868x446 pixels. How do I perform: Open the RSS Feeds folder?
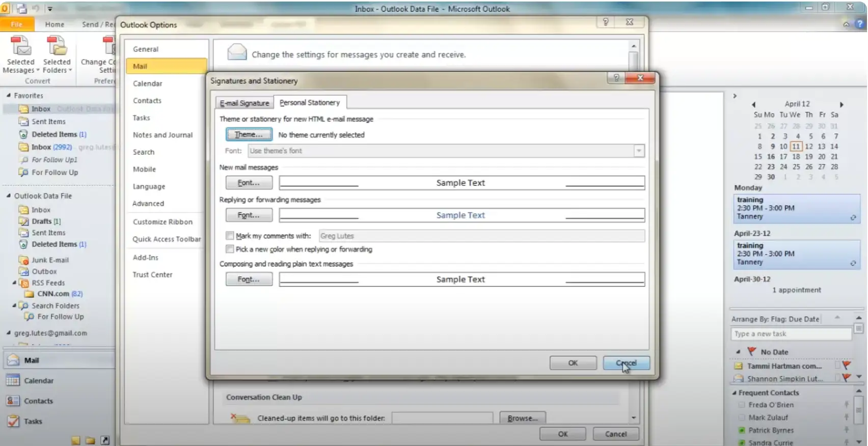pyautogui.click(x=48, y=283)
